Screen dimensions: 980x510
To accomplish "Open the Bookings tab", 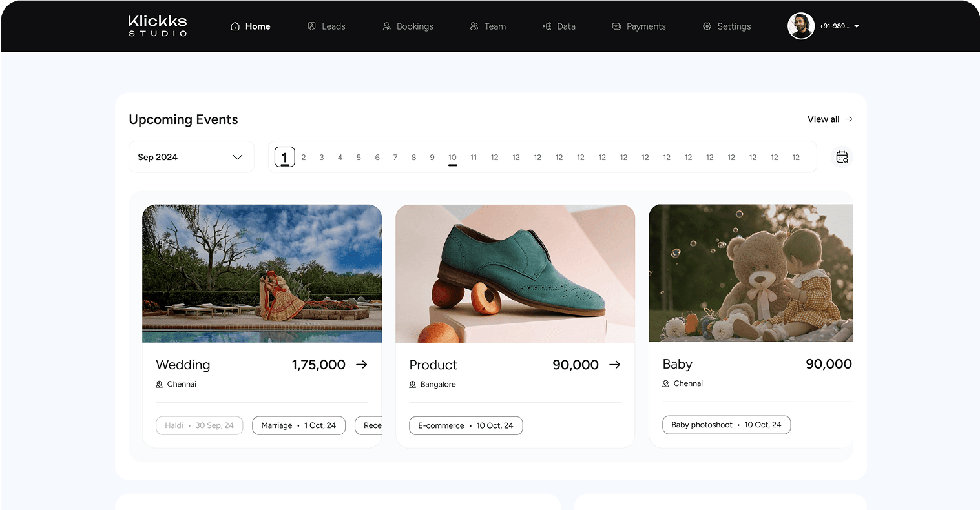I will point(408,26).
